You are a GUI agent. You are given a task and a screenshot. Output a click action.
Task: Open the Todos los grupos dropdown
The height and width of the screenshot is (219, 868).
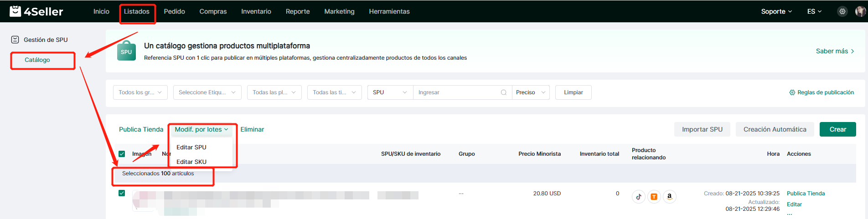pyautogui.click(x=140, y=92)
